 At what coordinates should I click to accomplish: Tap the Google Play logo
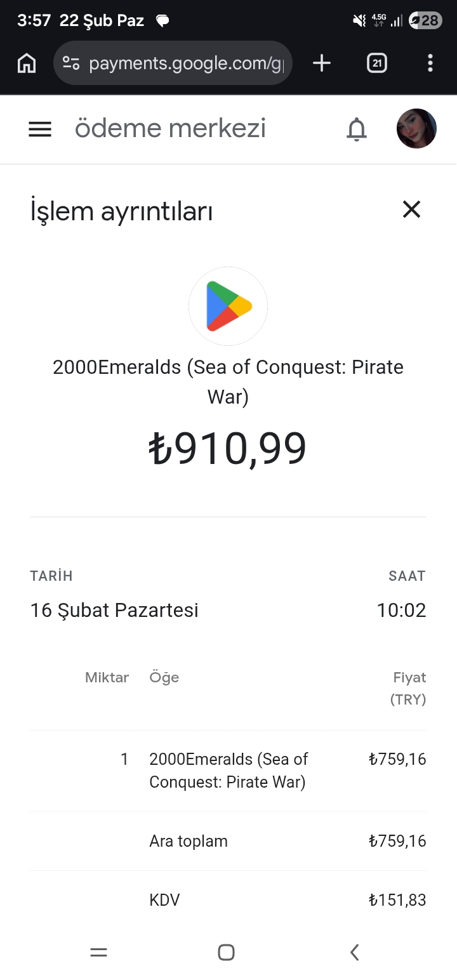228,307
